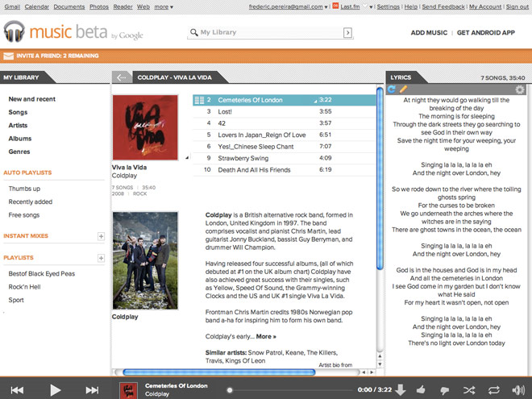This screenshot has width=532, height=399.
Task: Open the Sport playlist
Action: [16, 301]
